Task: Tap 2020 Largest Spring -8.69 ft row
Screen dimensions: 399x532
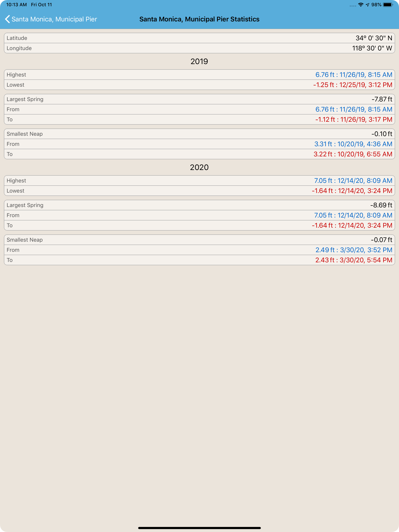Action: coord(199,205)
